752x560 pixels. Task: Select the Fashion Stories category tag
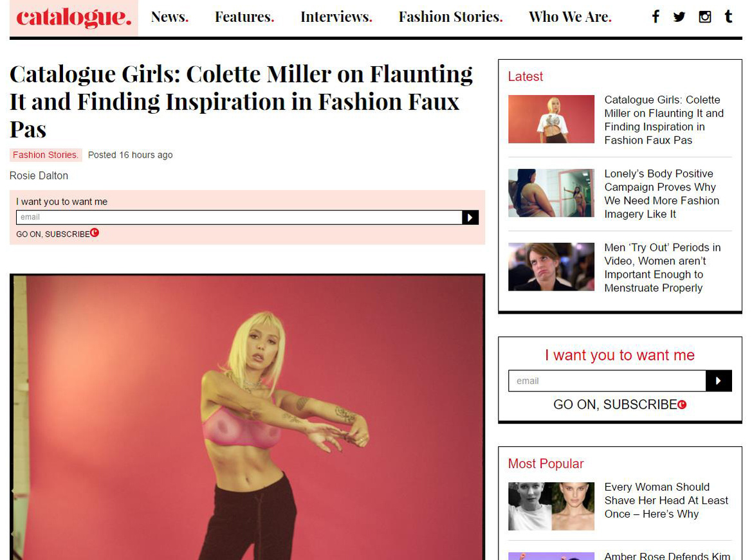click(x=46, y=155)
